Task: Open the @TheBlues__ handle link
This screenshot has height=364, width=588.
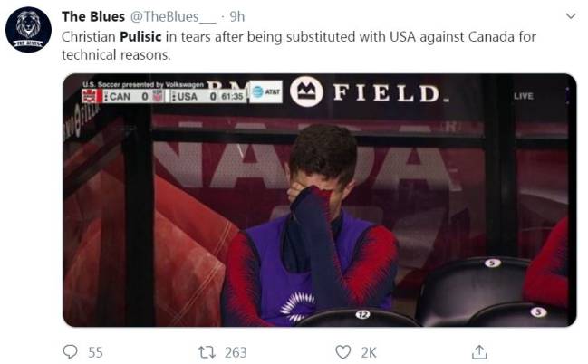Action: click(173, 16)
